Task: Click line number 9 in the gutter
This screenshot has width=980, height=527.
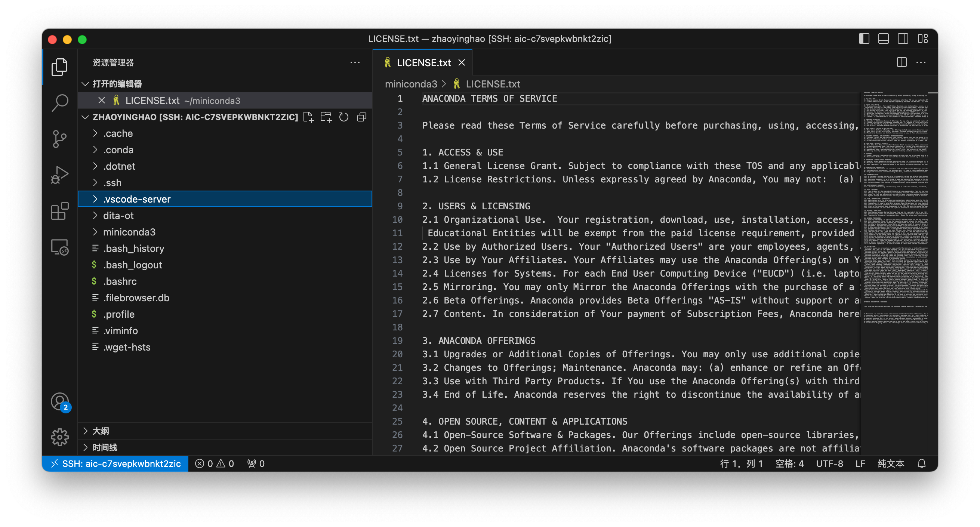Action: (x=400, y=206)
